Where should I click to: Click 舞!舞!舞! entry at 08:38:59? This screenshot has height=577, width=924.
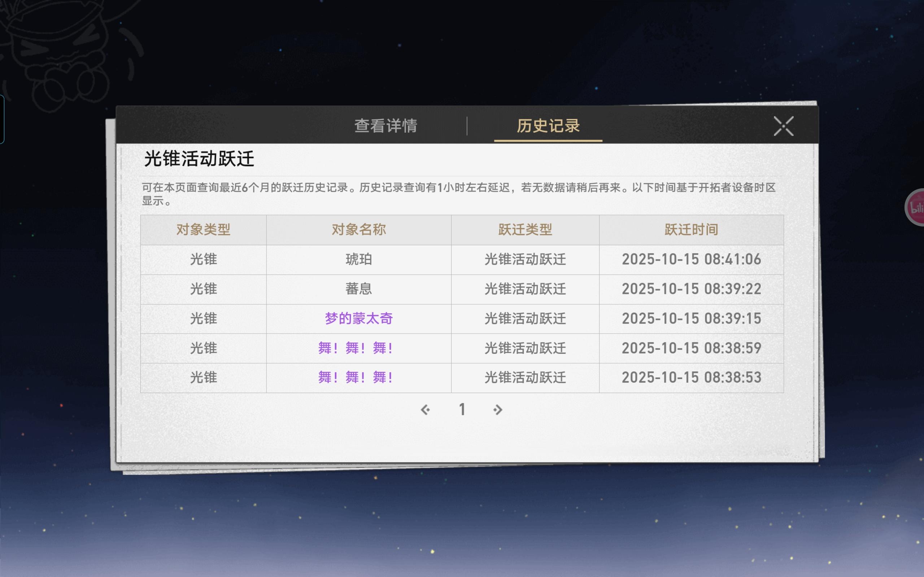356,348
